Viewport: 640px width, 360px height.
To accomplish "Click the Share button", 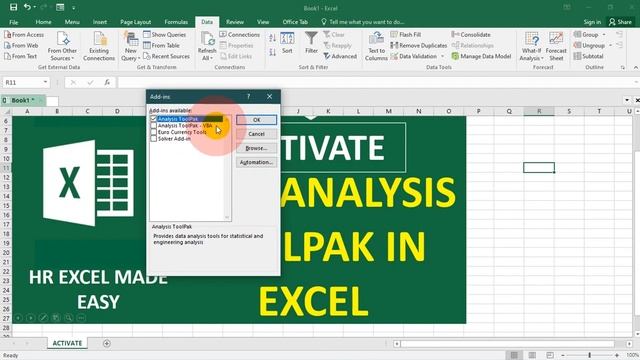I will point(620,22).
